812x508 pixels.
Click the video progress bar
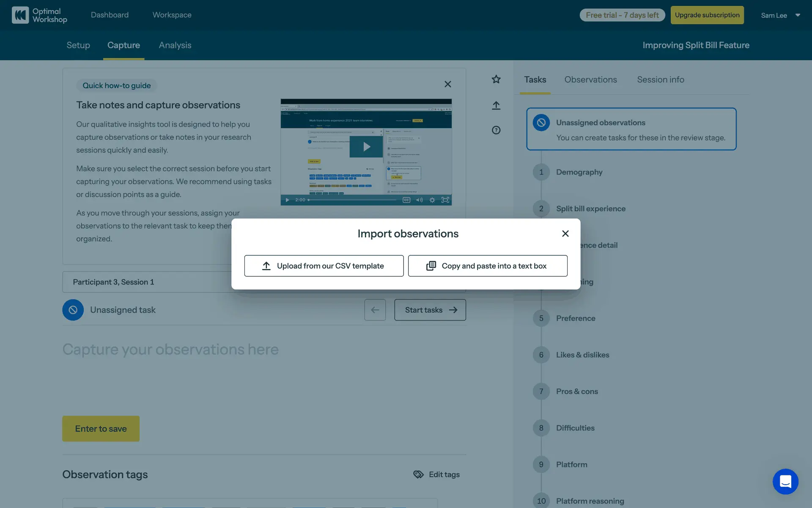coord(353,200)
